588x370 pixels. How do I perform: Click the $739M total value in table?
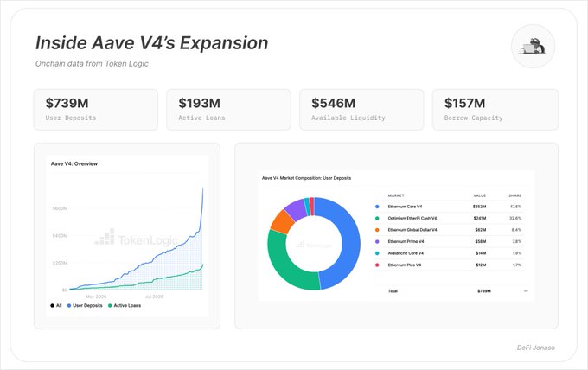point(484,291)
